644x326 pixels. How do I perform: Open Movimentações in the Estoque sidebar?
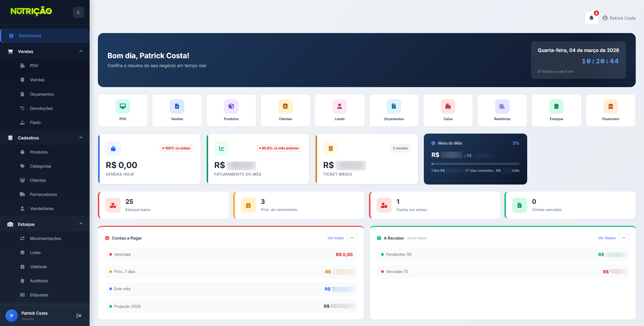[x=45, y=238]
